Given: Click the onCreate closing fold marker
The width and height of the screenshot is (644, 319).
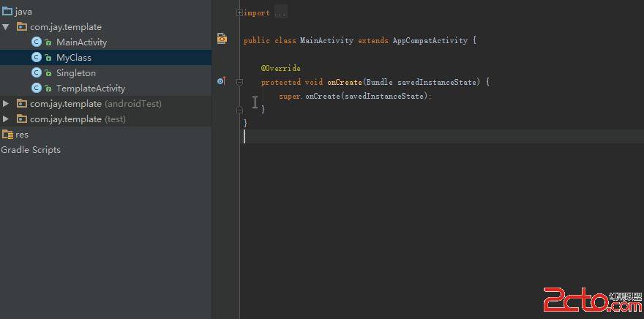Looking at the screenshot, I should pyautogui.click(x=239, y=110).
